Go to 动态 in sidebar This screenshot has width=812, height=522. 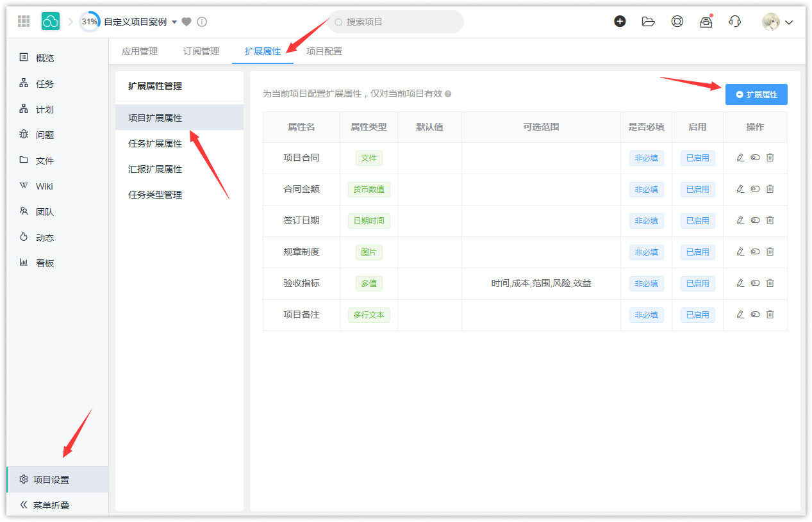pyautogui.click(x=57, y=237)
